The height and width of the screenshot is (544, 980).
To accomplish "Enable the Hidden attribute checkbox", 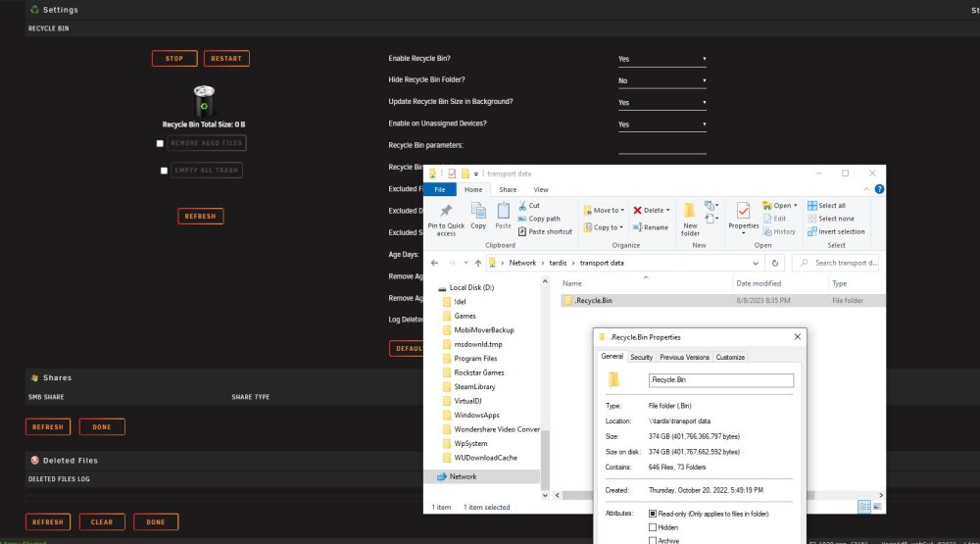I will click(x=653, y=527).
